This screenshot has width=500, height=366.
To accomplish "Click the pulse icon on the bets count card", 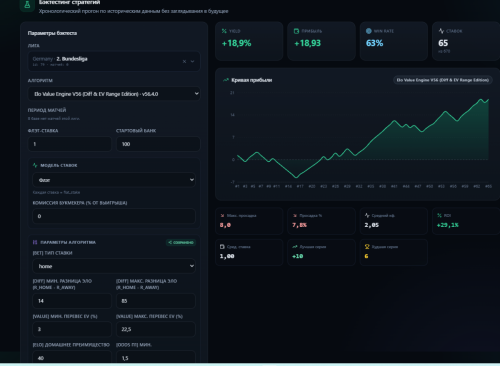I will 441,31.
